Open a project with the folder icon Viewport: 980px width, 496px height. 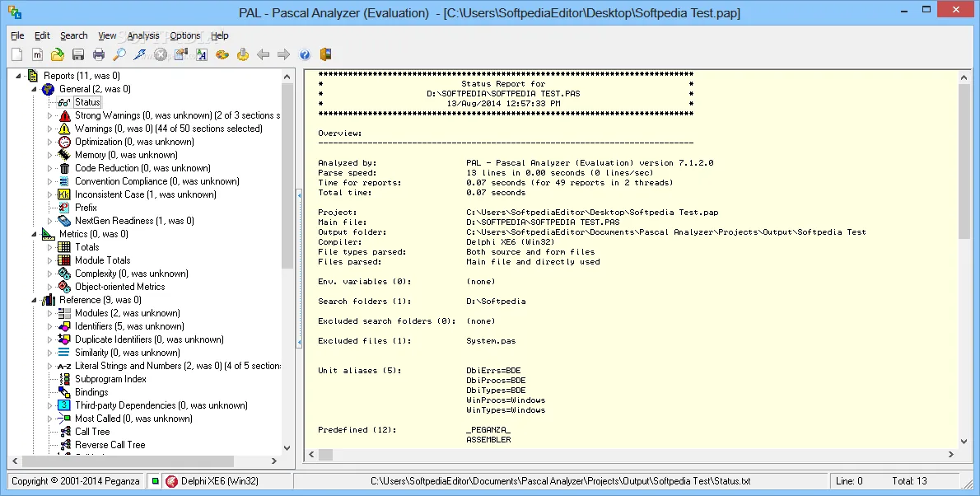point(58,55)
